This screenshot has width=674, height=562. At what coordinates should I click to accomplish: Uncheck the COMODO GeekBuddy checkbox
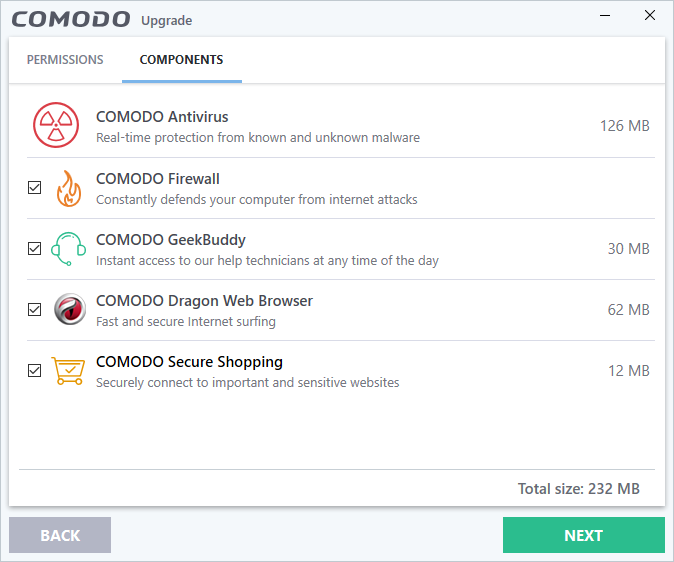pos(35,249)
